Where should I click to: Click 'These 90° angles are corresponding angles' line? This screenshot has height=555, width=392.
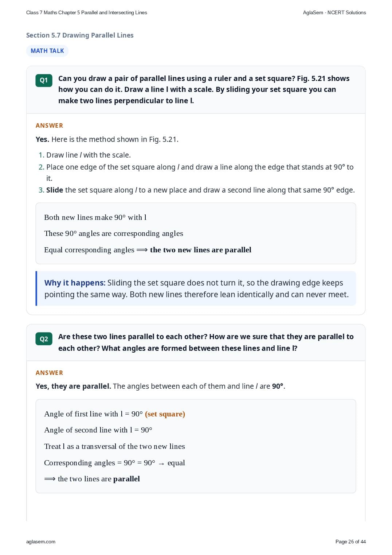coord(114,233)
